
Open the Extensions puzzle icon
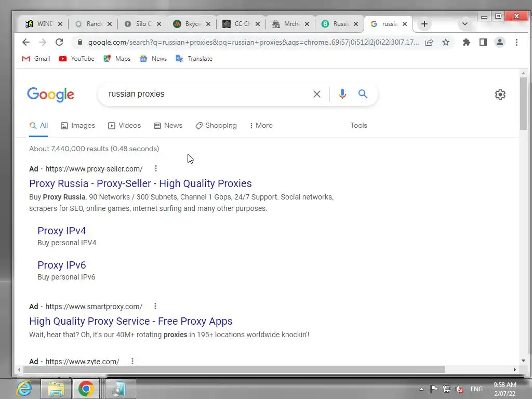click(x=467, y=42)
